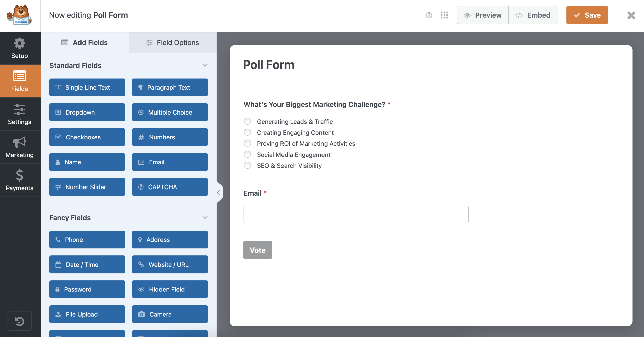Switch to the Add Fields tab
Screen dimensions: 644x337
point(85,43)
